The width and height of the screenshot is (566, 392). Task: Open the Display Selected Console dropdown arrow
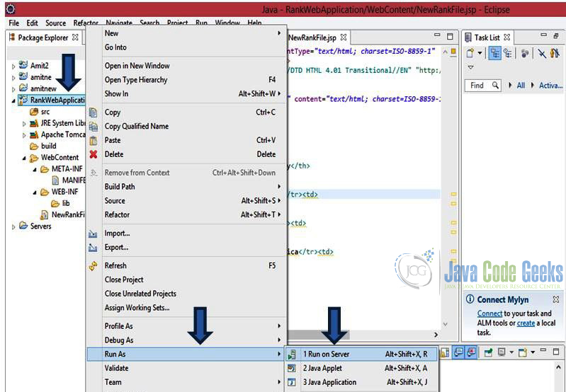tap(511, 352)
